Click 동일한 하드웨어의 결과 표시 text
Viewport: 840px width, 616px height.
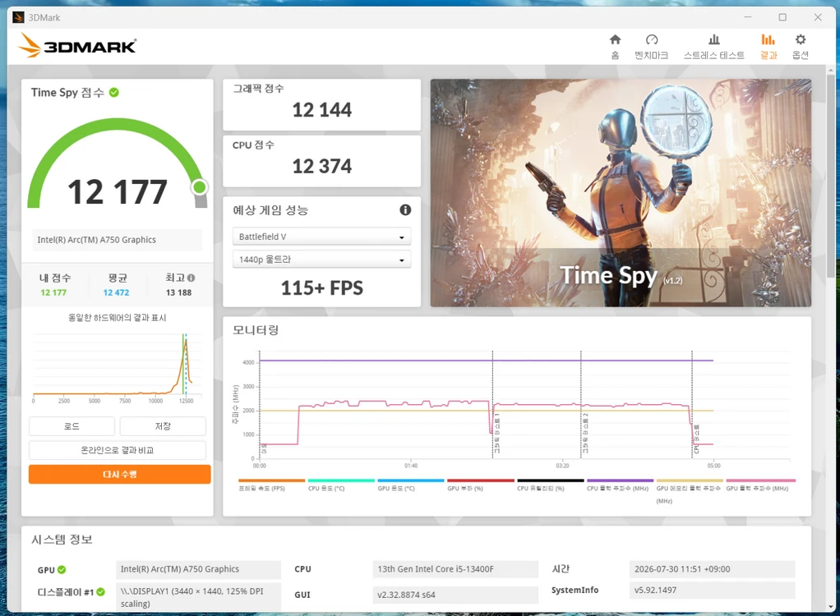[x=118, y=317]
